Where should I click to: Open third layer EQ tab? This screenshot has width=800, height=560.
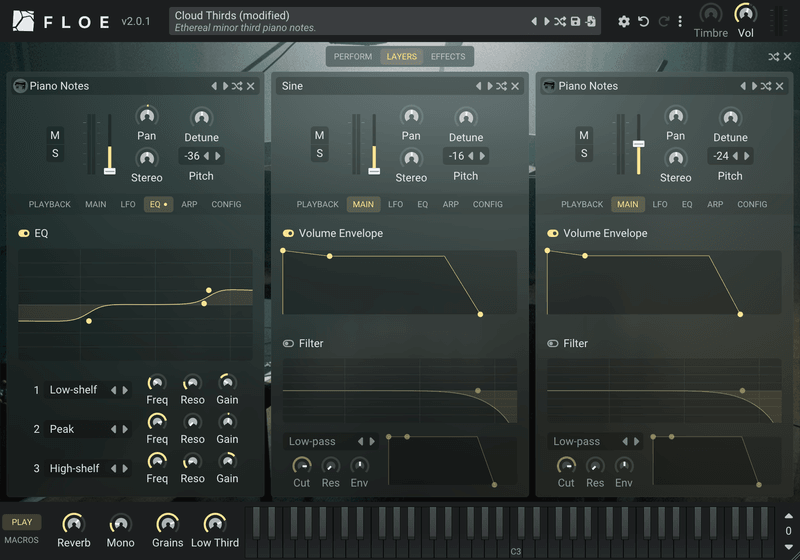click(x=687, y=205)
